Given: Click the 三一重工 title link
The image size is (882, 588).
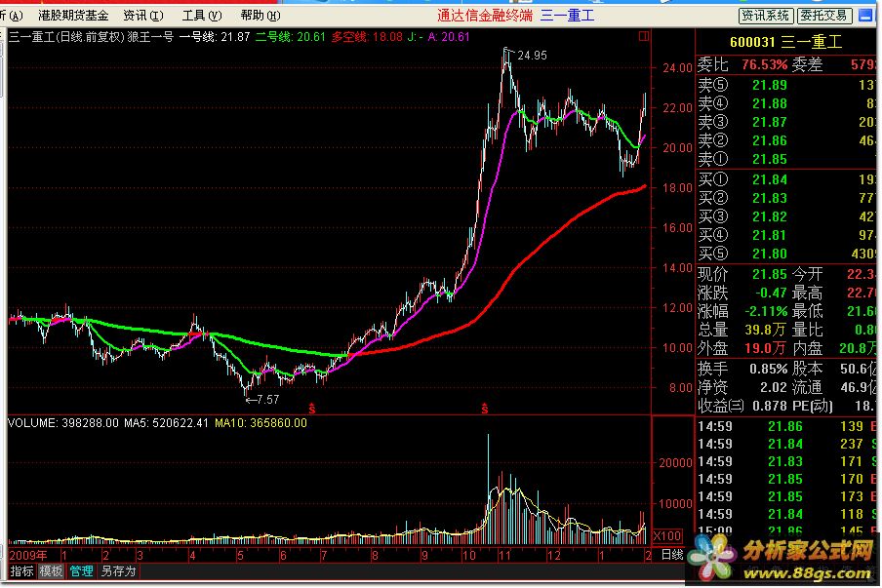Looking at the screenshot, I should (x=567, y=16).
